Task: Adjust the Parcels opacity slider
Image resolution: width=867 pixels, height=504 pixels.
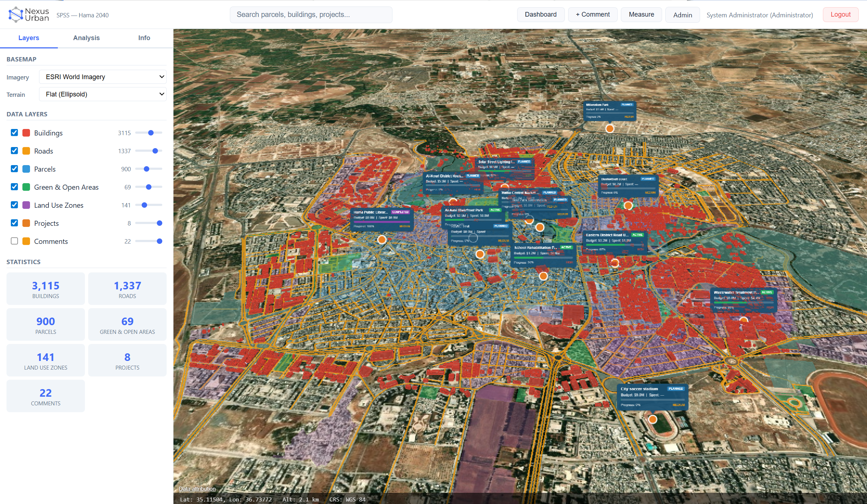Action: pyautogui.click(x=149, y=169)
